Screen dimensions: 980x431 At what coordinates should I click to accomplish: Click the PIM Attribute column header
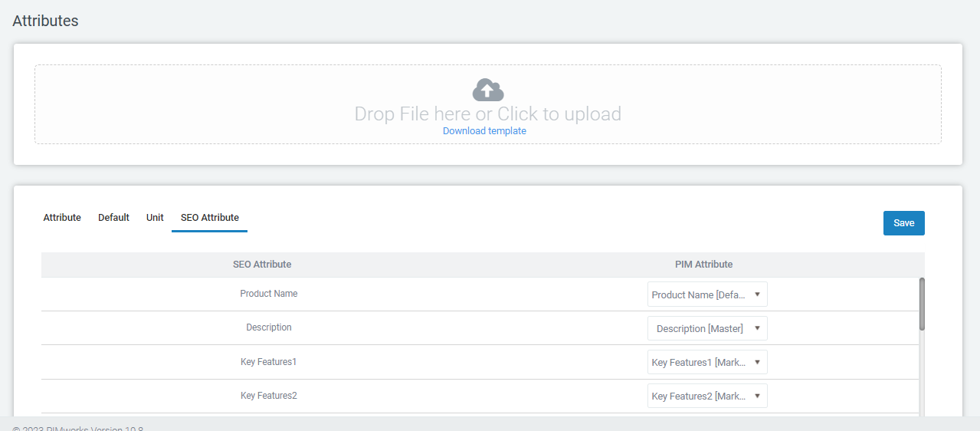click(x=704, y=265)
